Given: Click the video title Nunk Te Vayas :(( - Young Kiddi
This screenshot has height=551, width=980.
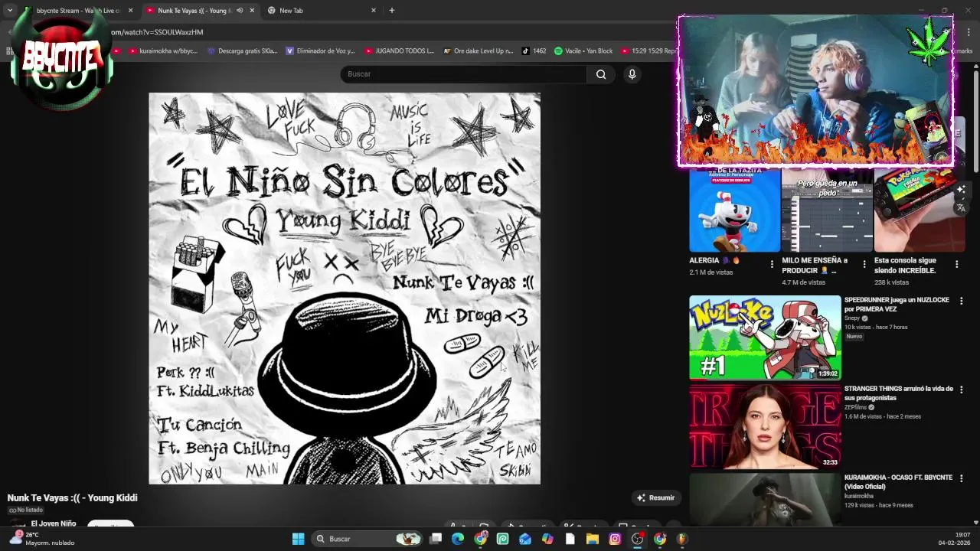Looking at the screenshot, I should pos(73,497).
